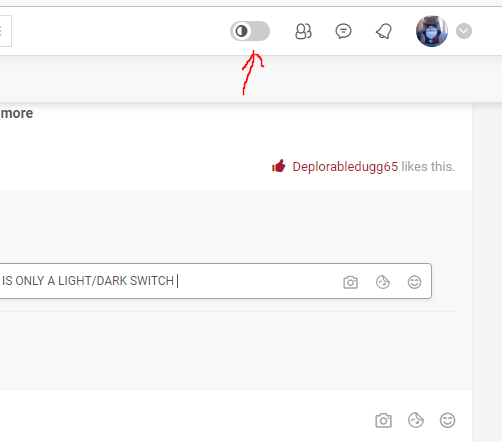Click the user profile avatar picture
This screenshot has height=442, width=502.
click(432, 31)
